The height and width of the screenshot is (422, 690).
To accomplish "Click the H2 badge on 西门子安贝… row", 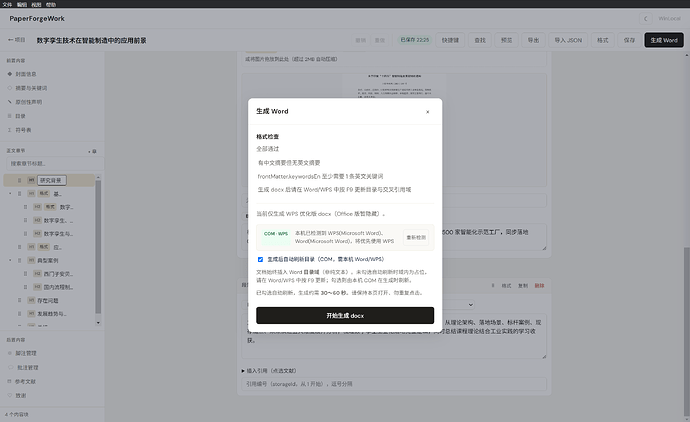I will (37, 274).
